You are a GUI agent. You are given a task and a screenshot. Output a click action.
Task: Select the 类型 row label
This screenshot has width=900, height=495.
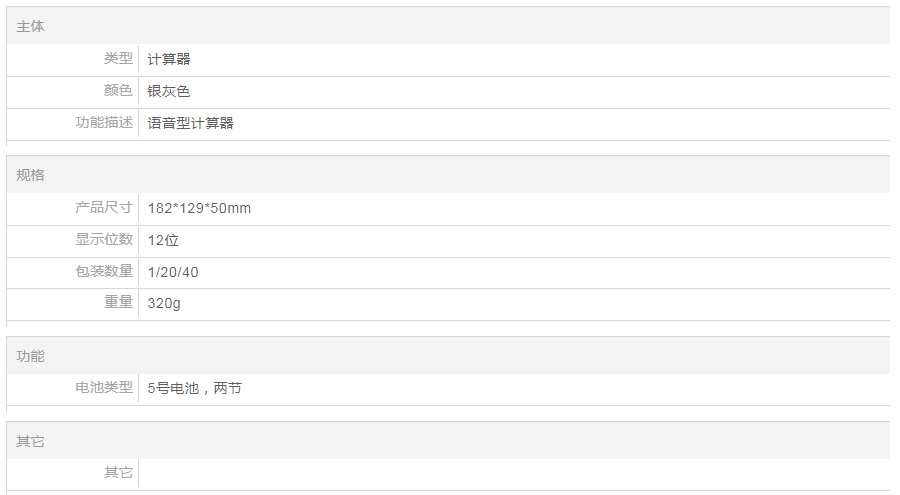pos(118,59)
